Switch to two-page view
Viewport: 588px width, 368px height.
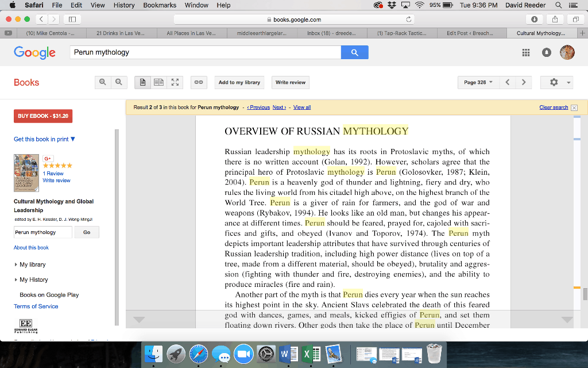click(x=159, y=82)
